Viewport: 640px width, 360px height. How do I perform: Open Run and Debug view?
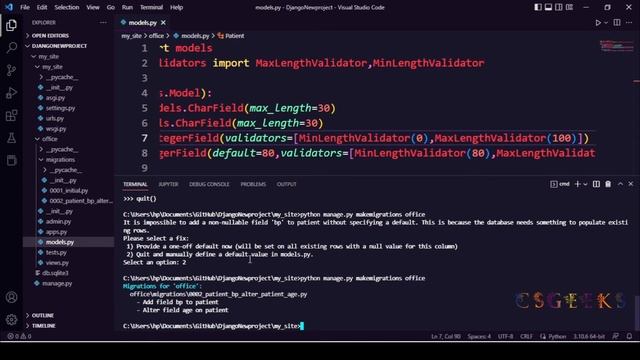pyautogui.click(x=11, y=93)
